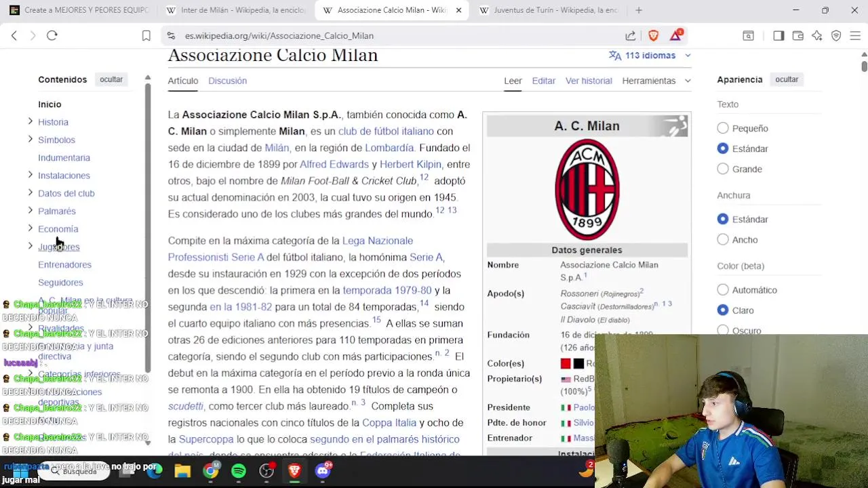This screenshot has width=868, height=488.
Task: Select Pequeño text size
Action: point(723,128)
